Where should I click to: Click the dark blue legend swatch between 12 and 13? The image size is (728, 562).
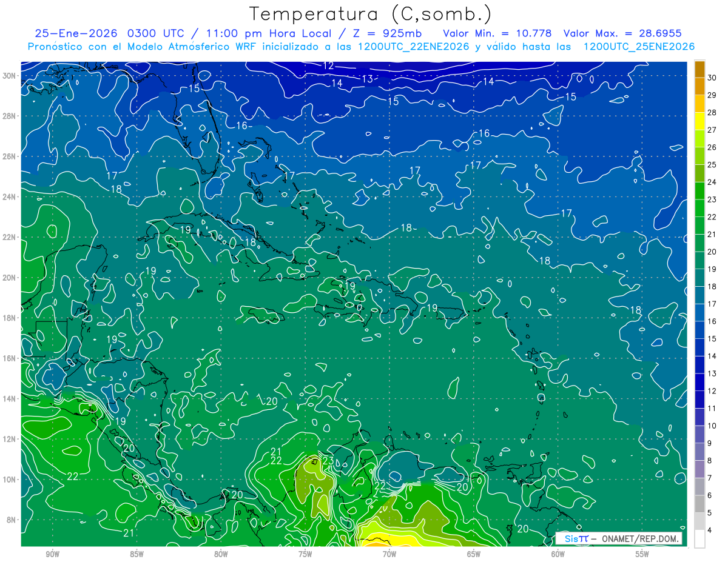click(x=699, y=382)
